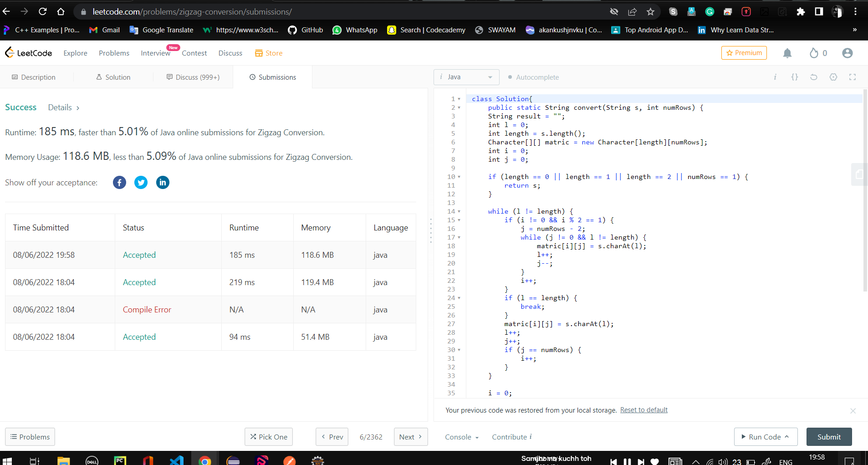Image resolution: width=868 pixels, height=465 pixels.
Task: Go to Problems in top navigation
Action: click(114, 53)
